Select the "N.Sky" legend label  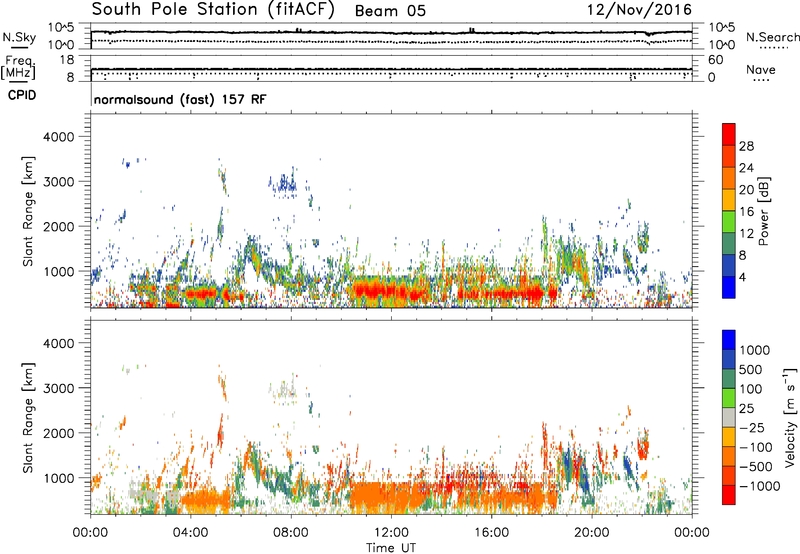click(x=19, y=37)
